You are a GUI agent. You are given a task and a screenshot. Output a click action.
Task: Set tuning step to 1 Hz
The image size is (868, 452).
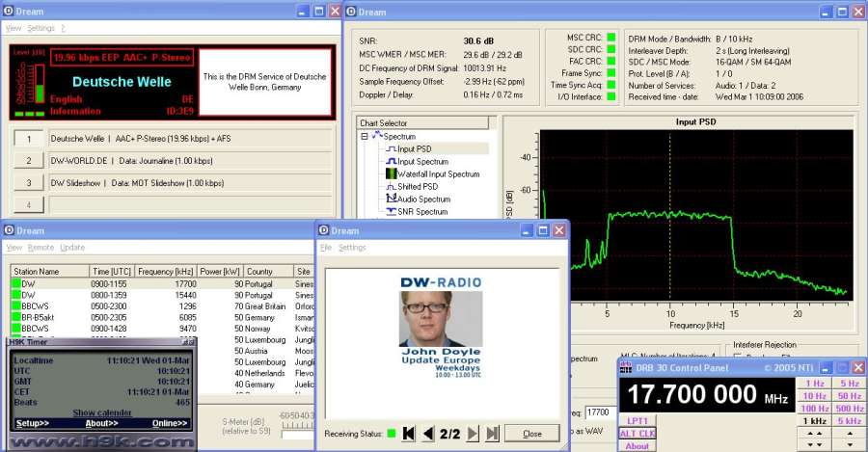pyautogui.click(x=814, y=384)
